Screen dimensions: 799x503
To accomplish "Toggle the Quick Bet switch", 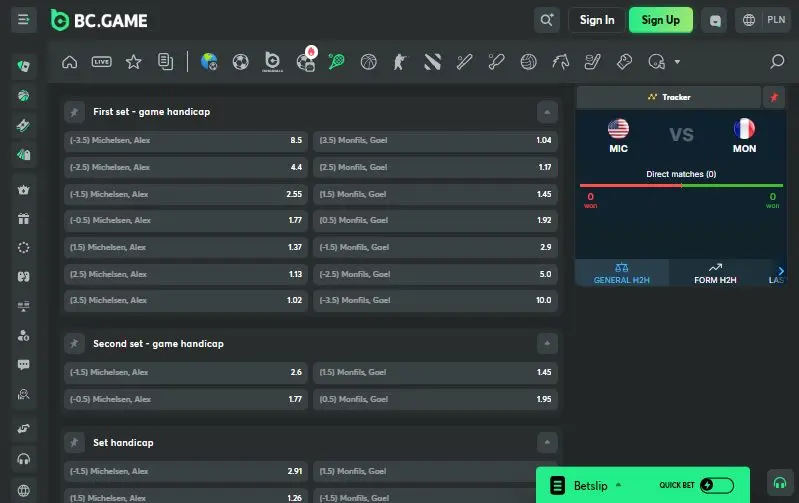I will click(x=716, y=485).
